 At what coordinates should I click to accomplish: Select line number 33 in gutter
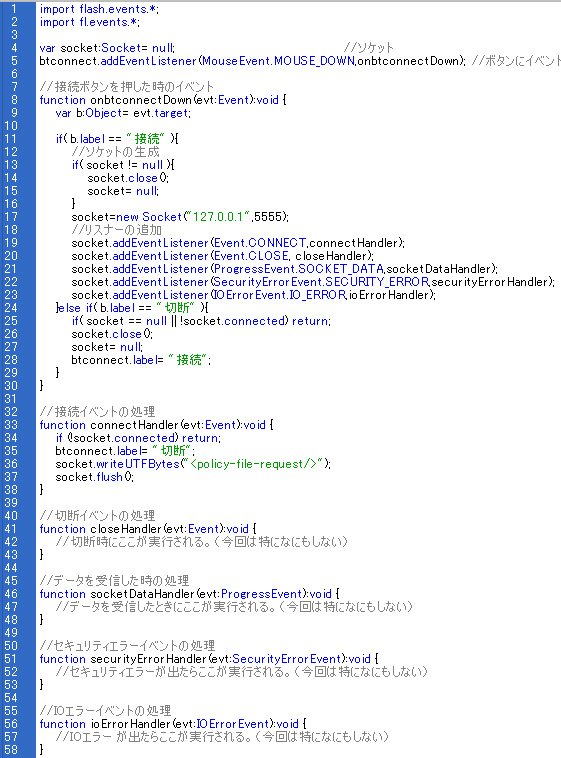click(x=11, y=424)
